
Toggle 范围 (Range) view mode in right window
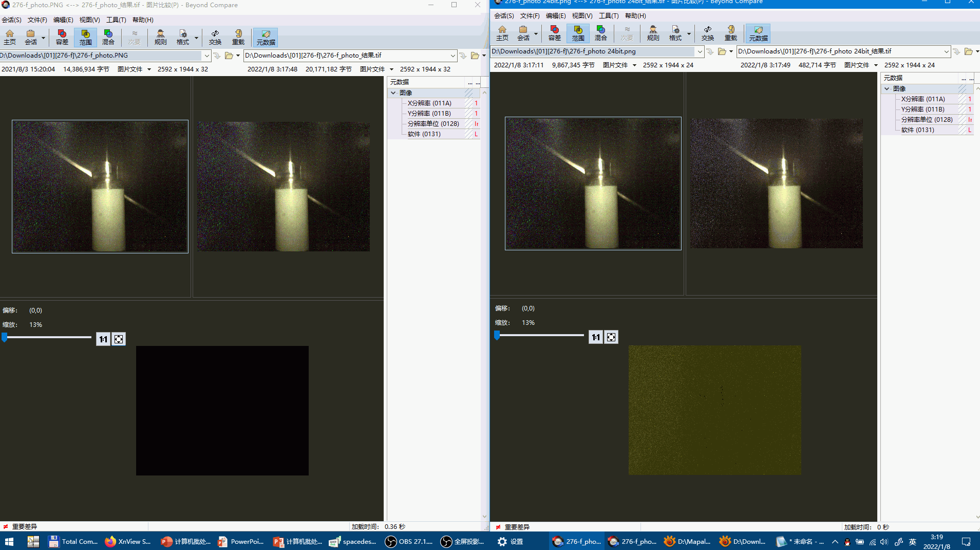point(578,33)
